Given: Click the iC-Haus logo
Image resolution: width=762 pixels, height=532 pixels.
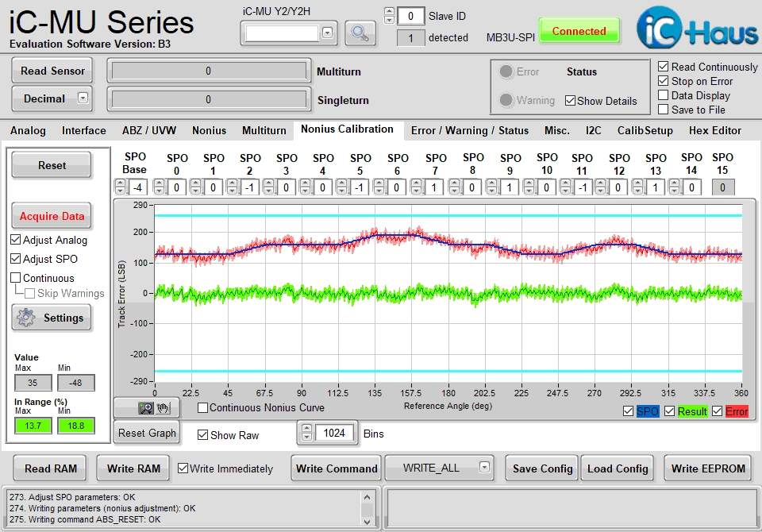Looking at the screenshot, I should [698, 28].
